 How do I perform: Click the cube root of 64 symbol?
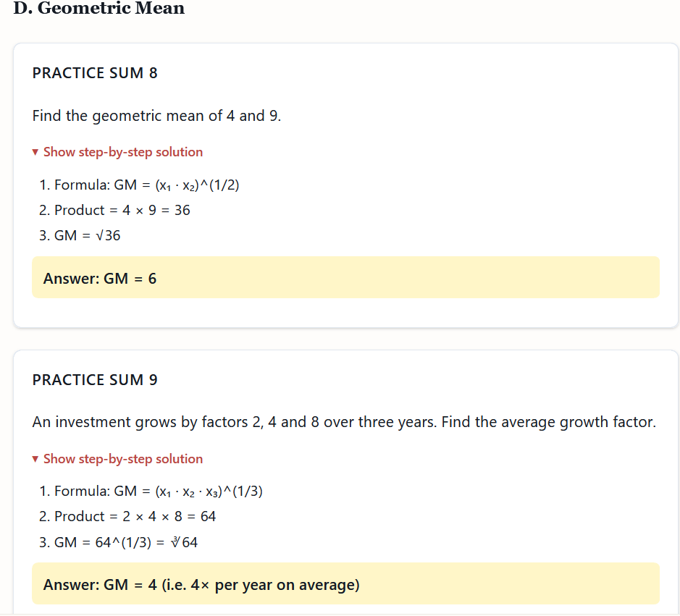(185, 542)
